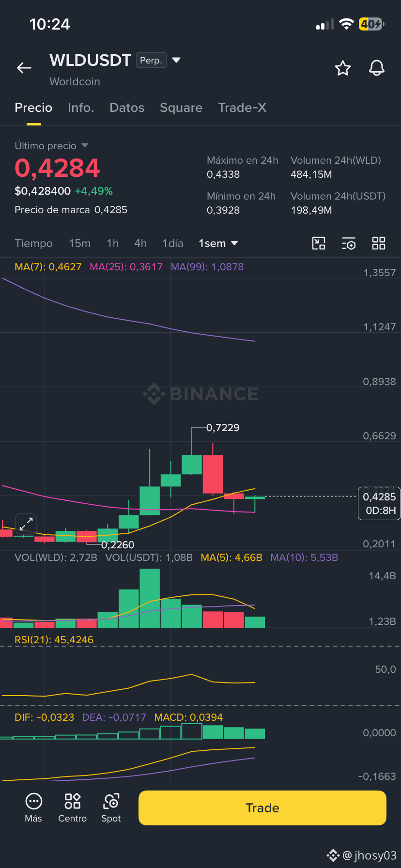The height and width of the screenshot is (868, 401).
Task: Switch to the Info. tab
Action: [x=81, y=108]
